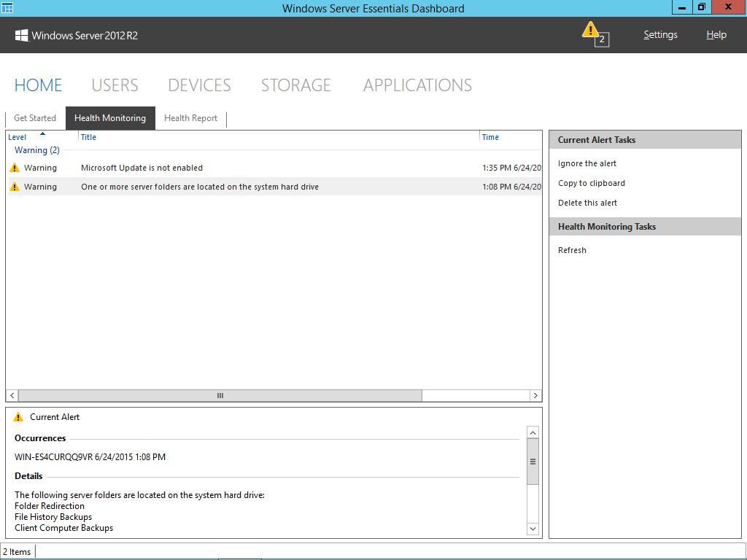
Task: Click the dashboard icon in title bar
Action: point(7,8)
